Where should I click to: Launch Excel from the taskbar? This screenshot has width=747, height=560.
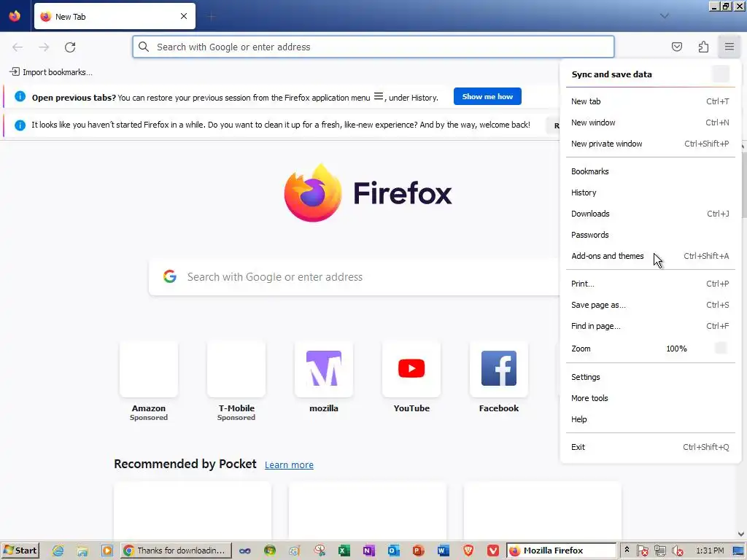pos(344,551)
